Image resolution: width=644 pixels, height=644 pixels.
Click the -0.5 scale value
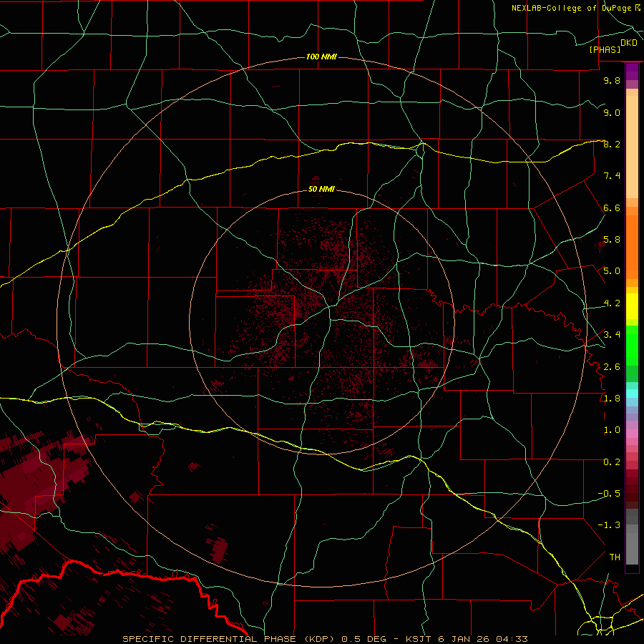coord(609,494)
